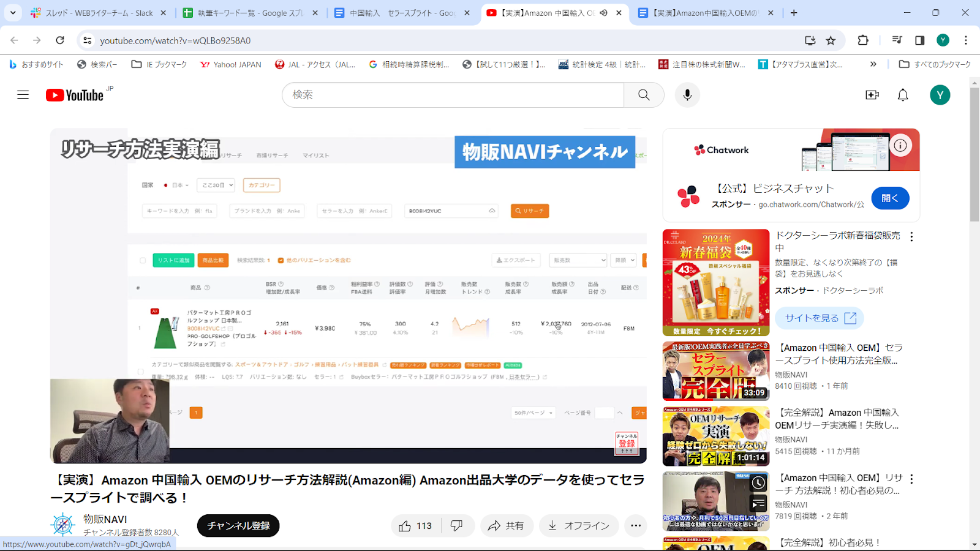Open the tab search dropdown arrow
This screenshot has width=980, height=551.
(13, 13)
